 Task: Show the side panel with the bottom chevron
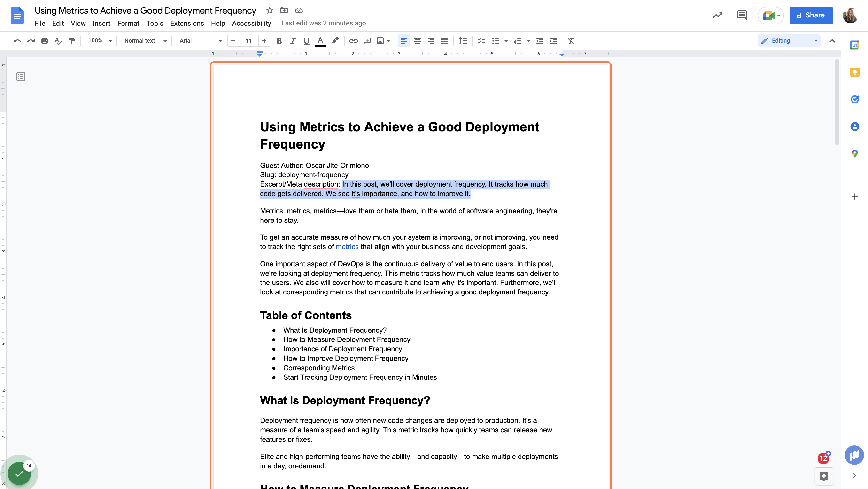tap(854, 475)
